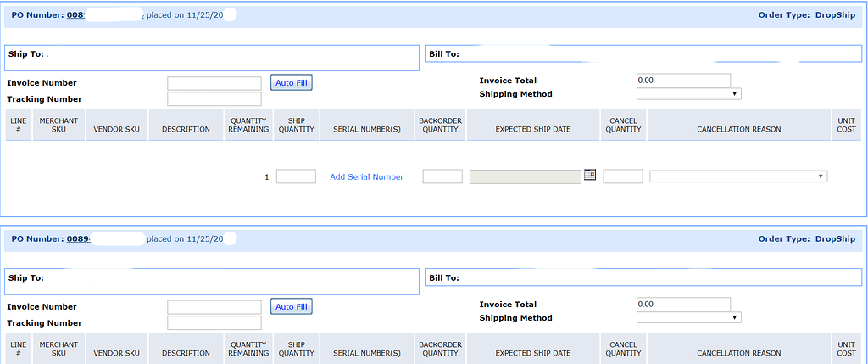Focus second order's Tracking Number field
Viewport: 868px width, 364px height.
(214, 323)
